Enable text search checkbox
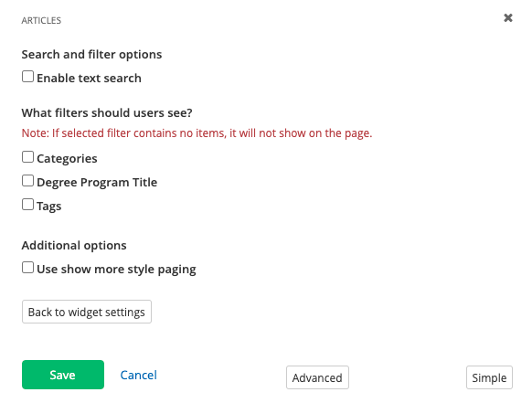 (x=27, y=77)
